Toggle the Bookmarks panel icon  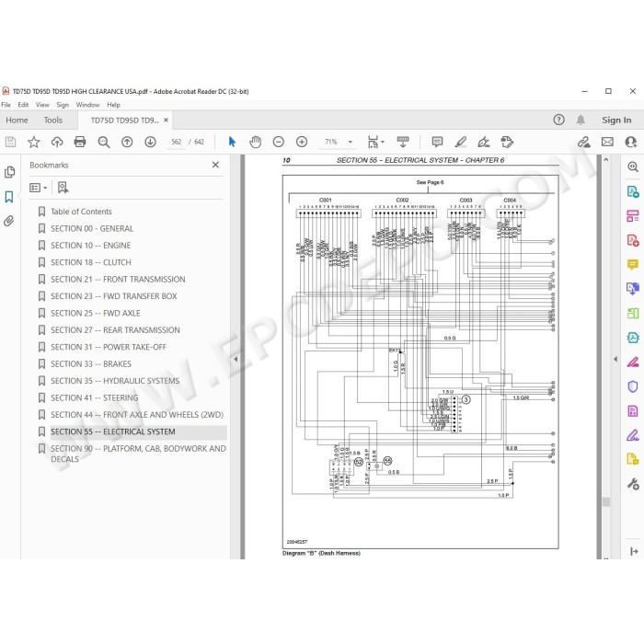point(9,197)
